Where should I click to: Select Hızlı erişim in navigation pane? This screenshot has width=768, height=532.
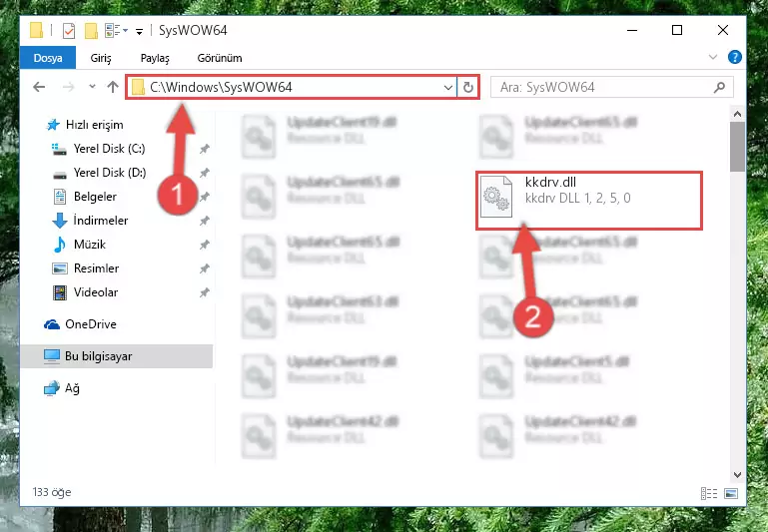point(94,125)
